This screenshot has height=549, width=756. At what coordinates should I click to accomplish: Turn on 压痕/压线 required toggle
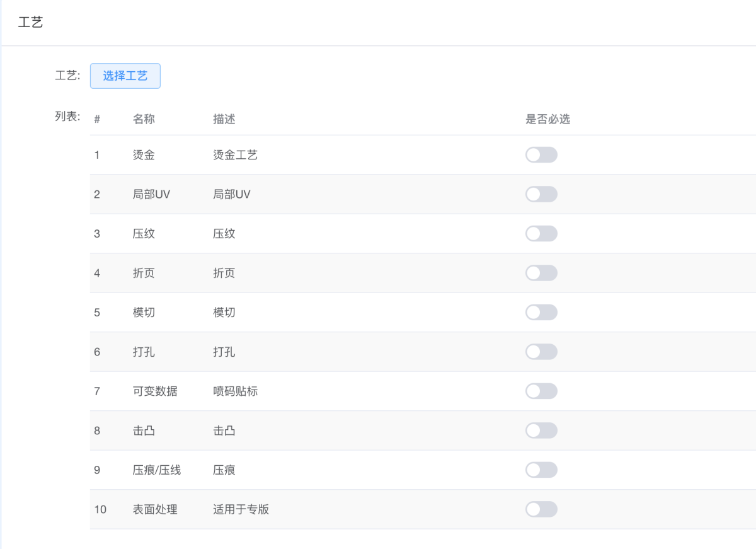(x=541, y=470)
